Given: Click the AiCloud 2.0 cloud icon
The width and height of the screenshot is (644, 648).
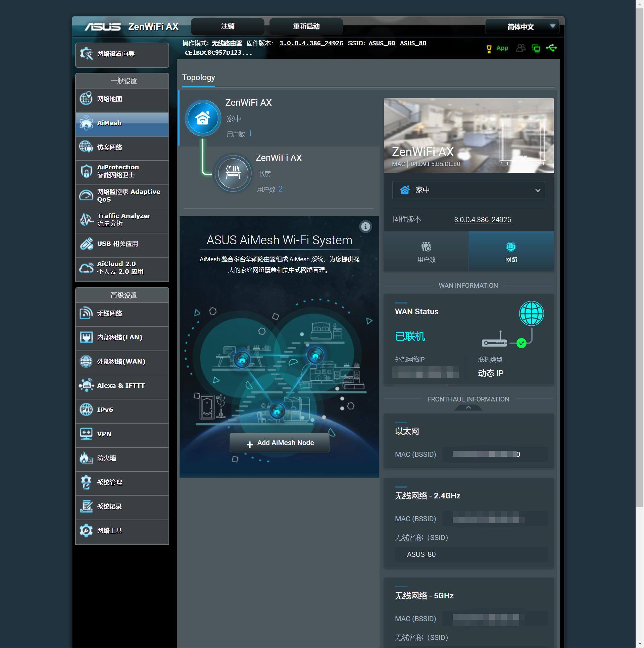Looking at the screenshot, I should click(x=86, y=268).
